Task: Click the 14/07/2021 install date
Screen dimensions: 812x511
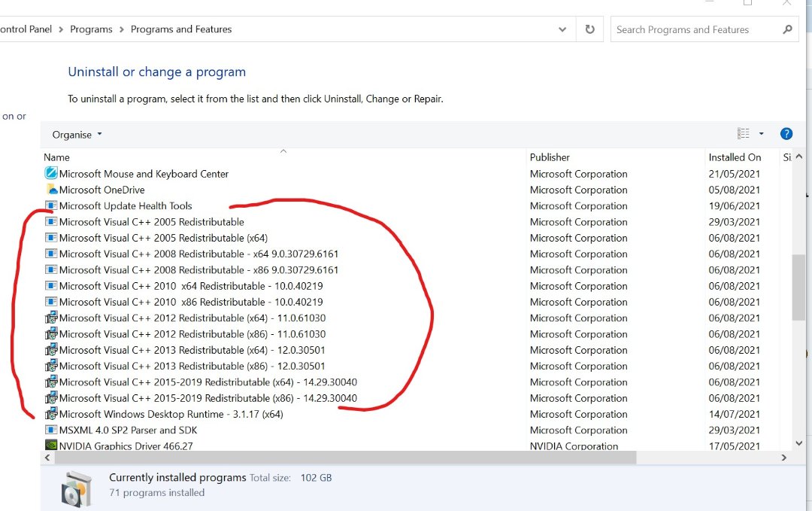Action: (735, 414)
